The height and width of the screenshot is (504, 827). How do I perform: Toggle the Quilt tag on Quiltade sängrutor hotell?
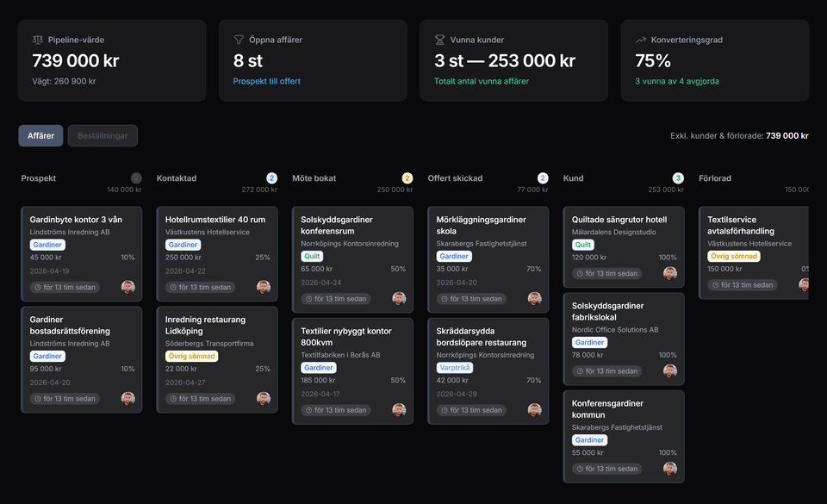tap(582, 245)
